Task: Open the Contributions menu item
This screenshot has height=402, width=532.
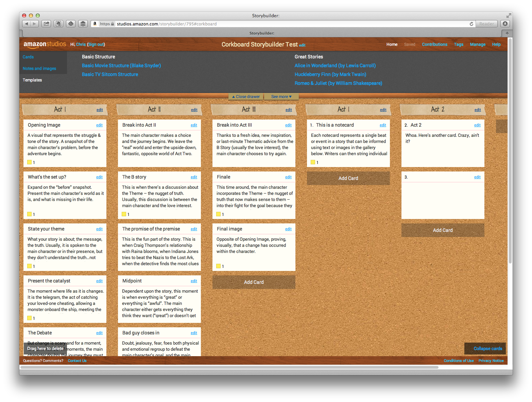Action: click(434, 44)
